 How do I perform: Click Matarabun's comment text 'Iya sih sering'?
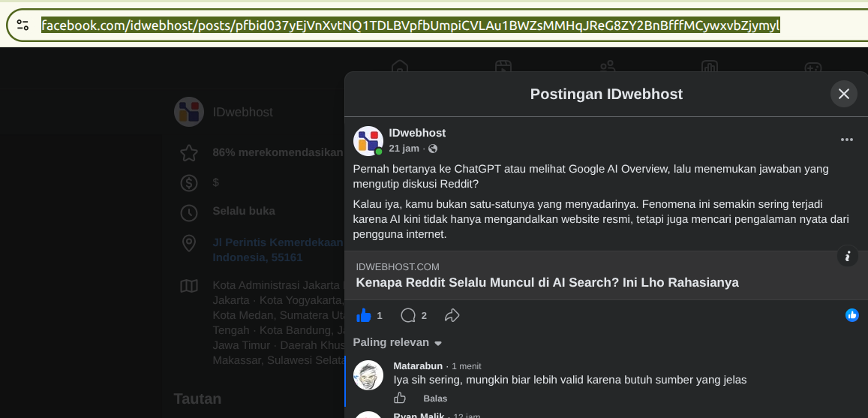click(570, 380)
